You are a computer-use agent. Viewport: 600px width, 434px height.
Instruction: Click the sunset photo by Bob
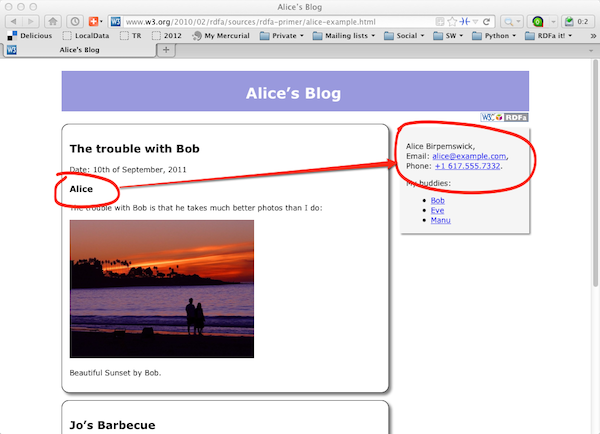(x=161, y=288)
